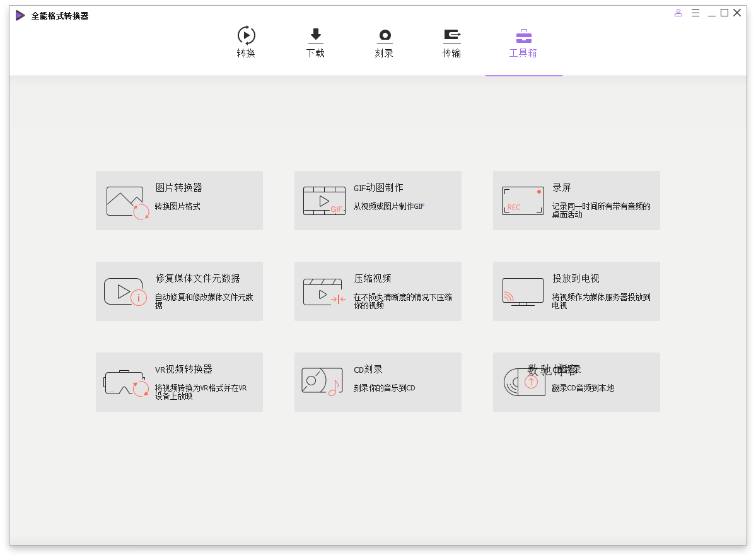Click the 投放到电视 TV icon
Screen dimensions: 756x560
523,292
